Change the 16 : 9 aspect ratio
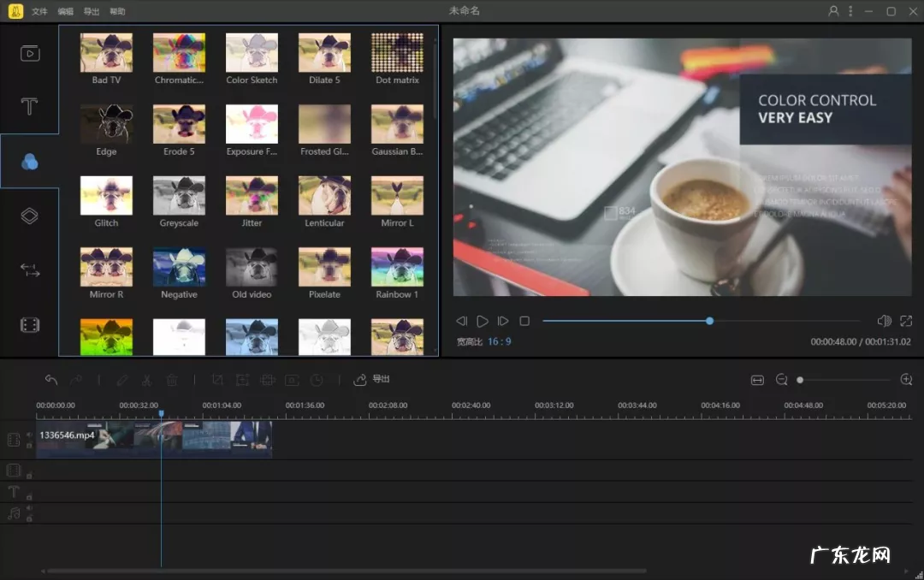 500,341
